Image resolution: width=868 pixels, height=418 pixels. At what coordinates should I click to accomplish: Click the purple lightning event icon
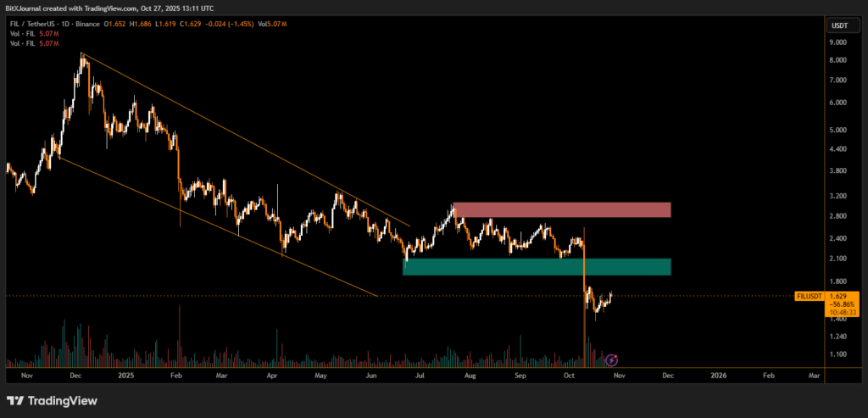click(610, 359)
